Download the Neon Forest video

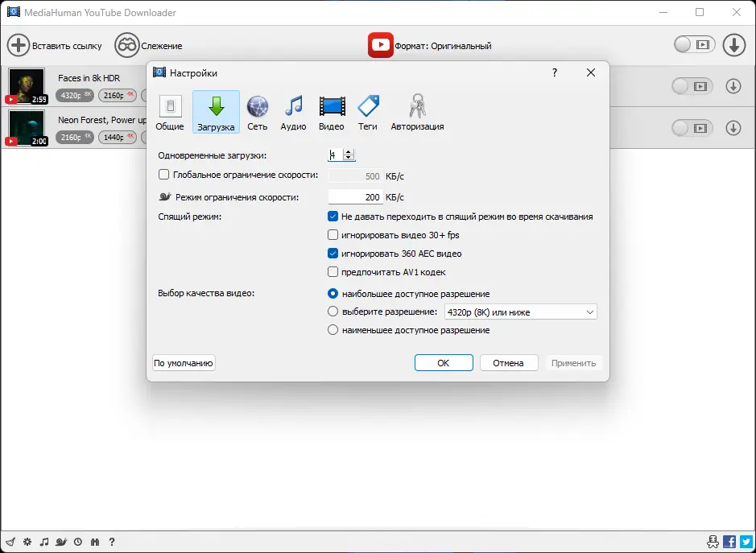tap(733, 128)
